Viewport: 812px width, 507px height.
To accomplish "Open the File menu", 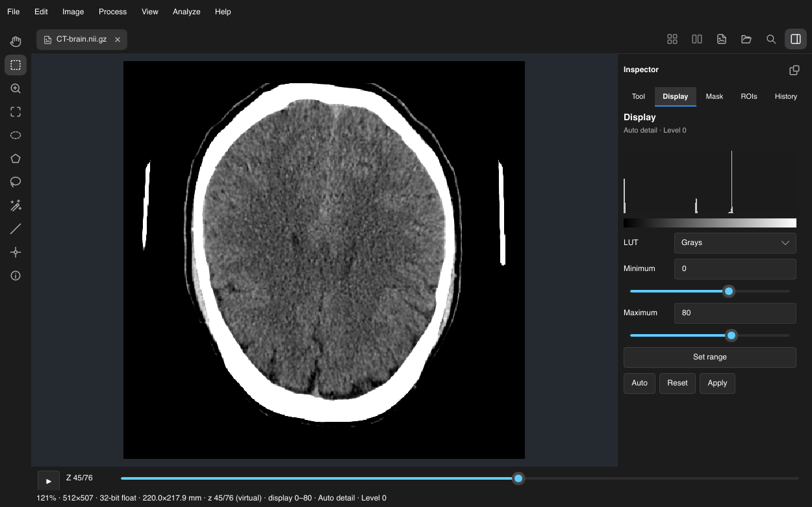I will [x=13, y=12].
